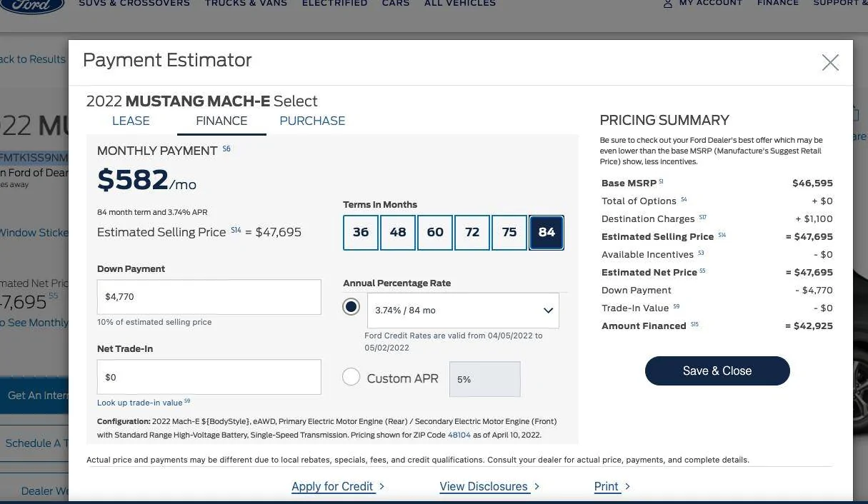
Task: Click Window Sticker link behind dialog
Action: click(34, 232)
